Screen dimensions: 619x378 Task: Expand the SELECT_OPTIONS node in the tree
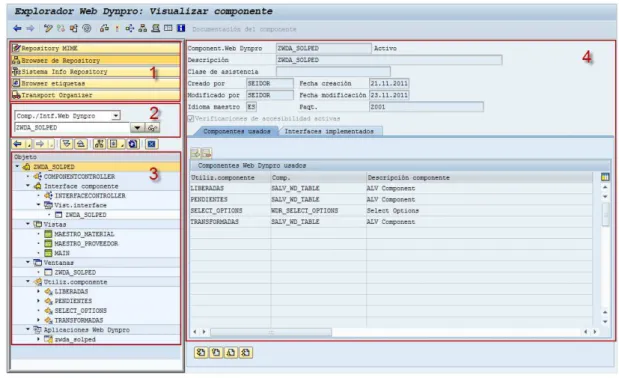(39, 311)
